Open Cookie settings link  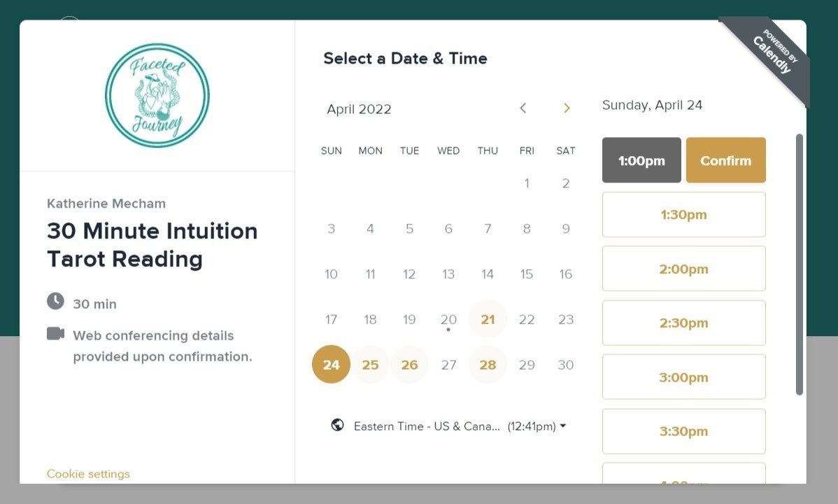pos(88,474)
